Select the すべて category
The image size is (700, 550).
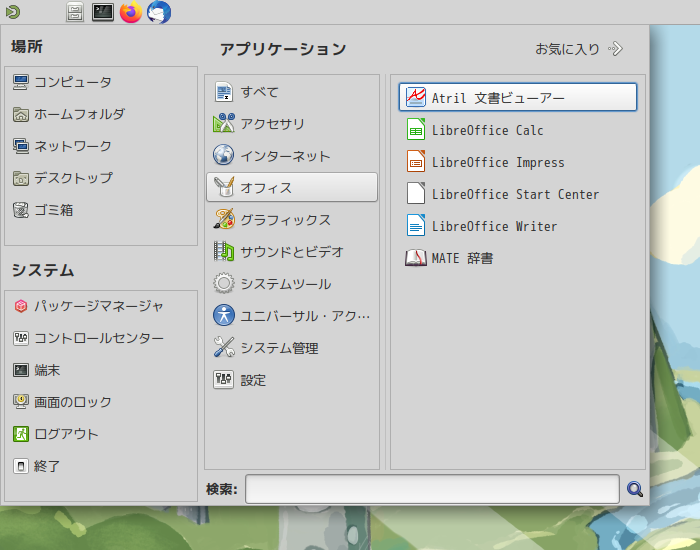tap(292, 92)
